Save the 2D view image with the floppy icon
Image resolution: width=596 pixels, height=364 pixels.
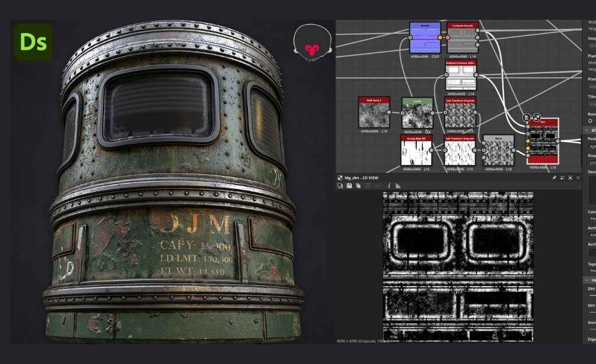(x=349, y=185)
